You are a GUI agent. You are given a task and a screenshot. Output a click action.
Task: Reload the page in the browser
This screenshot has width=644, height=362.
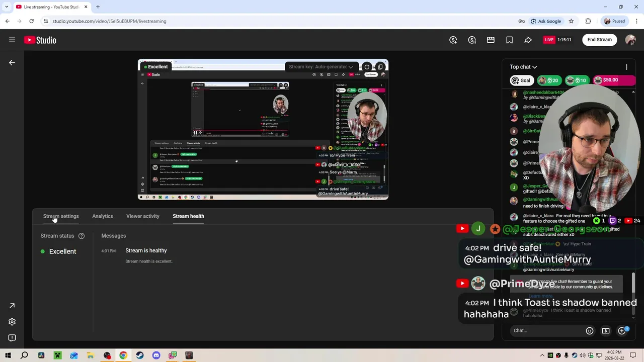pos(31,21)
